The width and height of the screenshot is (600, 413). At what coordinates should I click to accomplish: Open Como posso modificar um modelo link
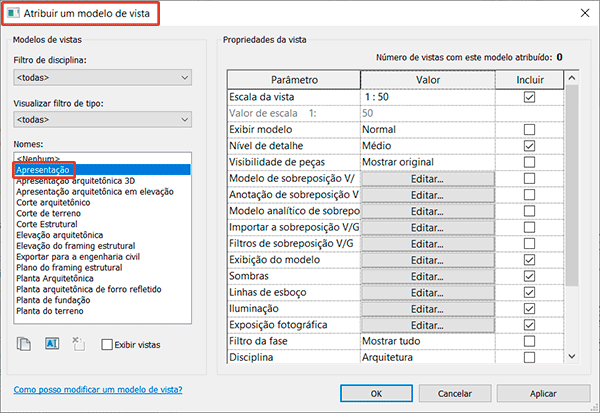(x=98, y=390)
